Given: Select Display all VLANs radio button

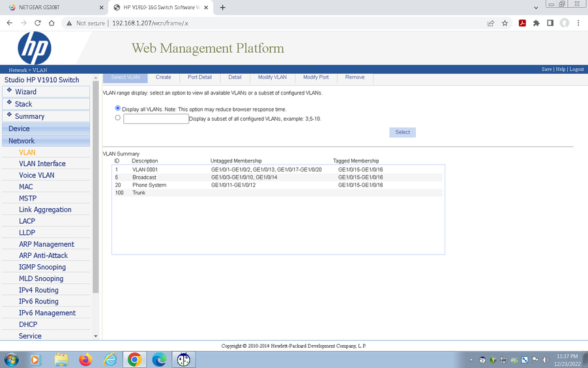Looking at the screenshot, I should [x=118, y=108].
